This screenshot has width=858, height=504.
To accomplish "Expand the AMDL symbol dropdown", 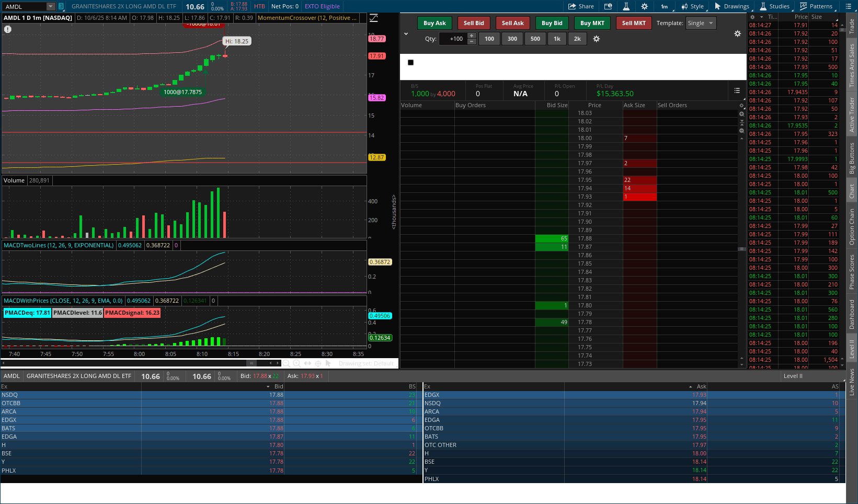I will coord(50,7).
